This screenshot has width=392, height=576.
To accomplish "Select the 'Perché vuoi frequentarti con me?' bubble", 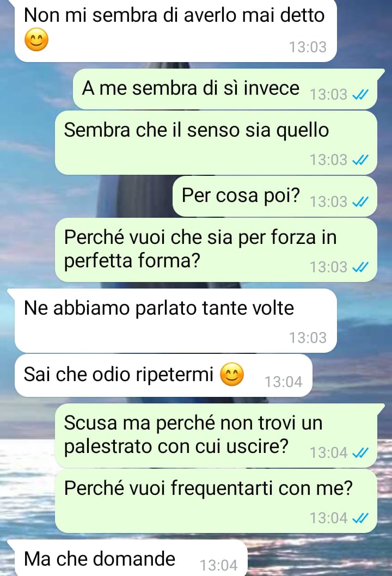I will pos(216,501).
